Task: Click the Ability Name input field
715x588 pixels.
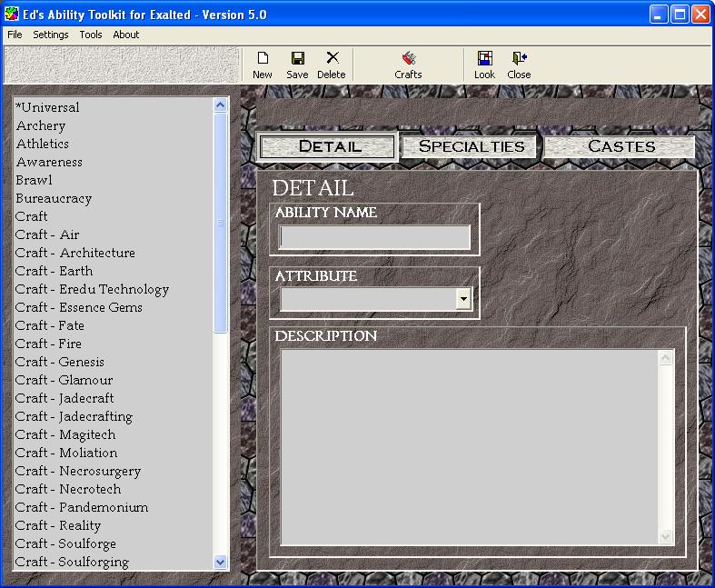Action: click(x=374, y=237)
